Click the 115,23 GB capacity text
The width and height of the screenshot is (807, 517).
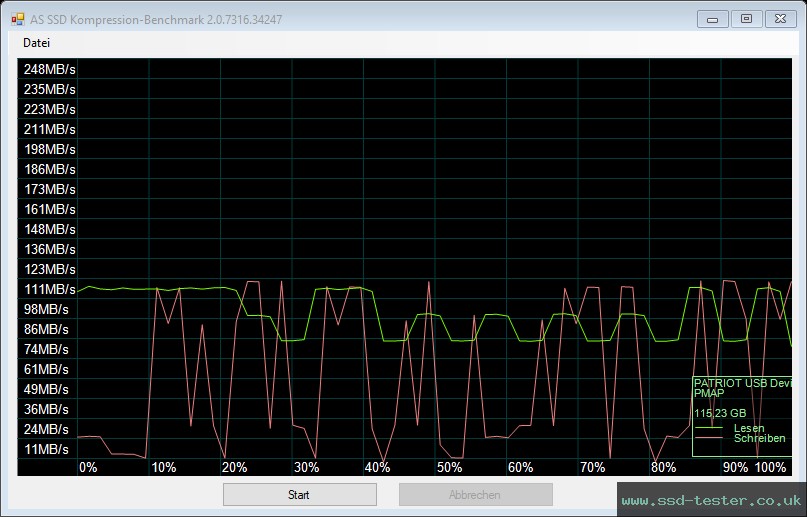point(720,413)
